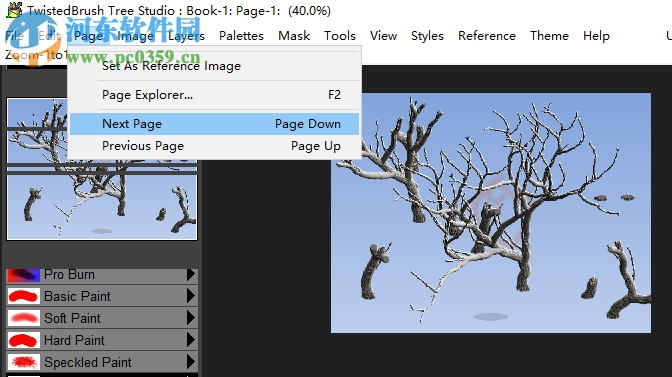Click the TwistedBrush app icon in title bar

[14, 10]
